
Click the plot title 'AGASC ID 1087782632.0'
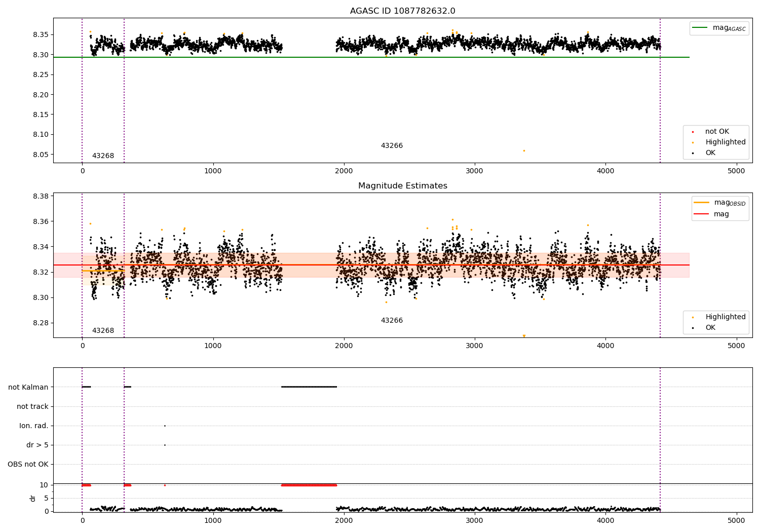click(402, 11)
